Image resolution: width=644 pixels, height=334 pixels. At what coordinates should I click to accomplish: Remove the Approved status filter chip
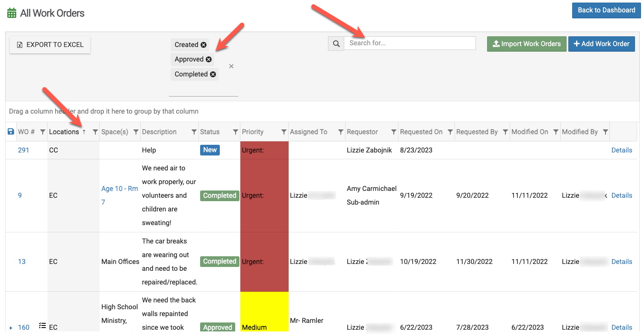pyautogui.click(x=209, y=59)
